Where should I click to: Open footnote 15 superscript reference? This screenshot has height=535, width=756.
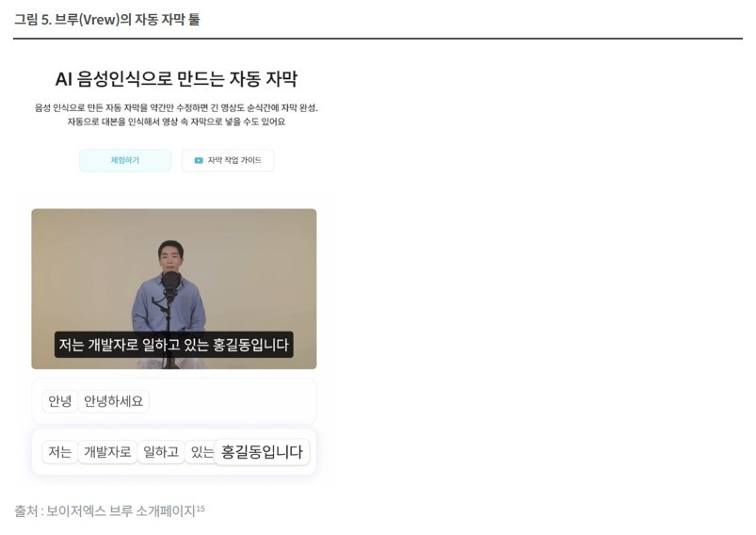click(201, 509)
